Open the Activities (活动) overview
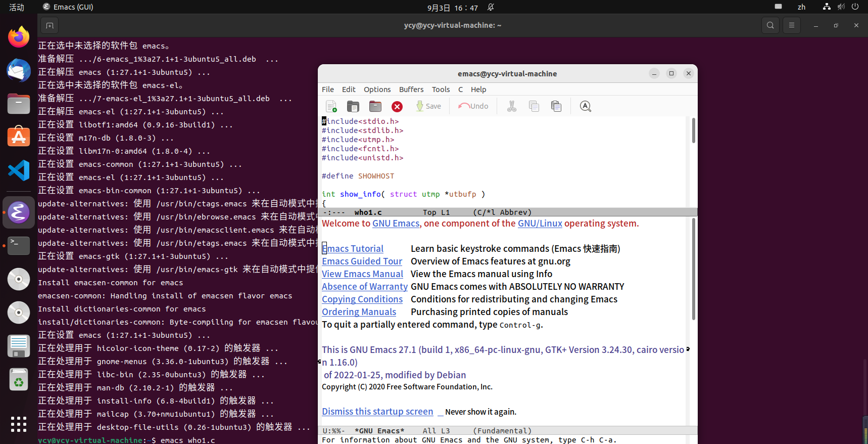This screenshot has width=868, height=444. coord(17,7)
